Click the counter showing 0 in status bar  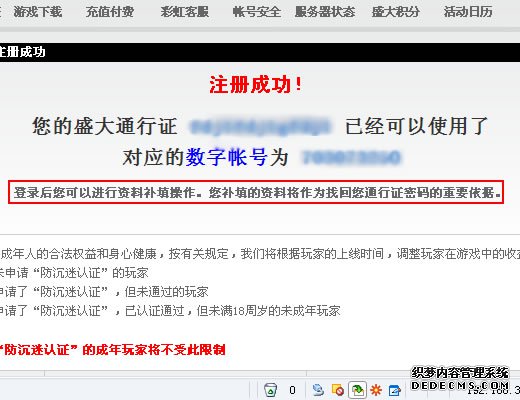292,390
